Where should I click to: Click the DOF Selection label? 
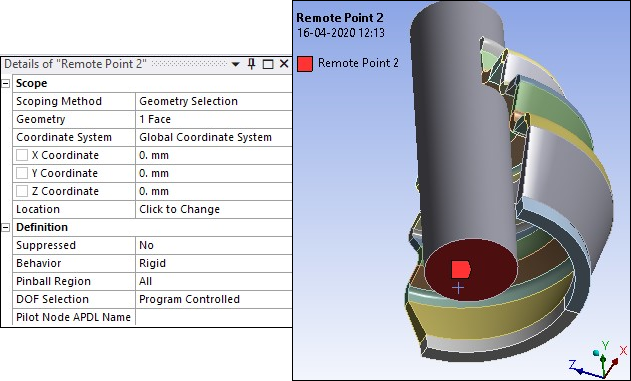click(52, 299)
